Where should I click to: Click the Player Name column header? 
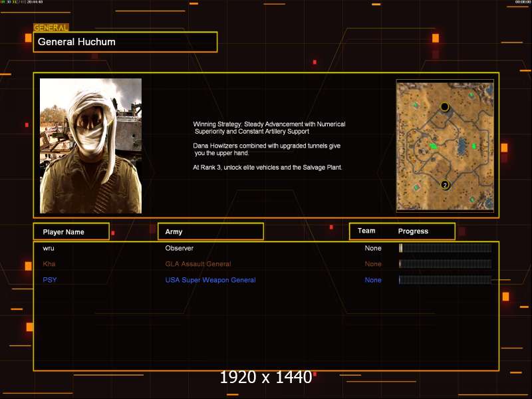pyautogui.click(x=71, y=231)
